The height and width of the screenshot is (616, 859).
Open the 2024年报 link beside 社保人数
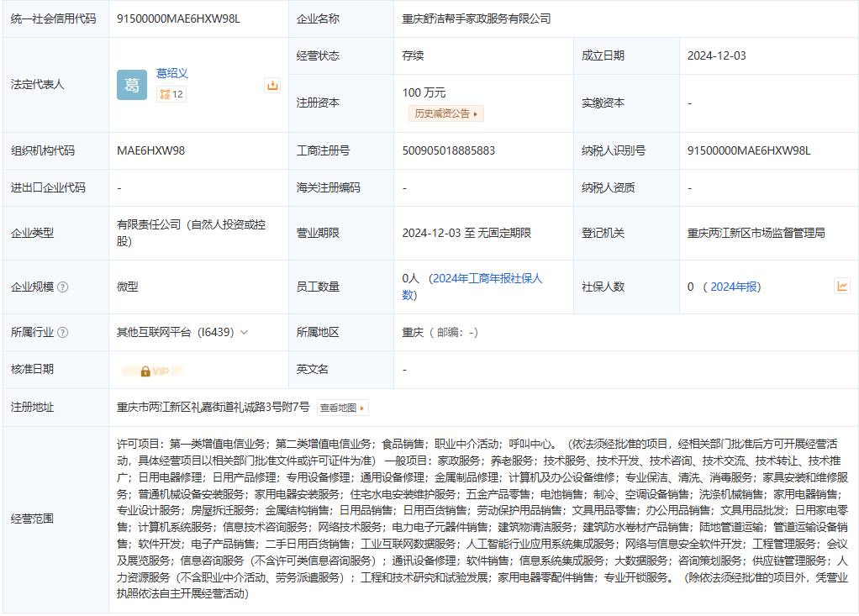pyautogui.click(x=734, y=287)
